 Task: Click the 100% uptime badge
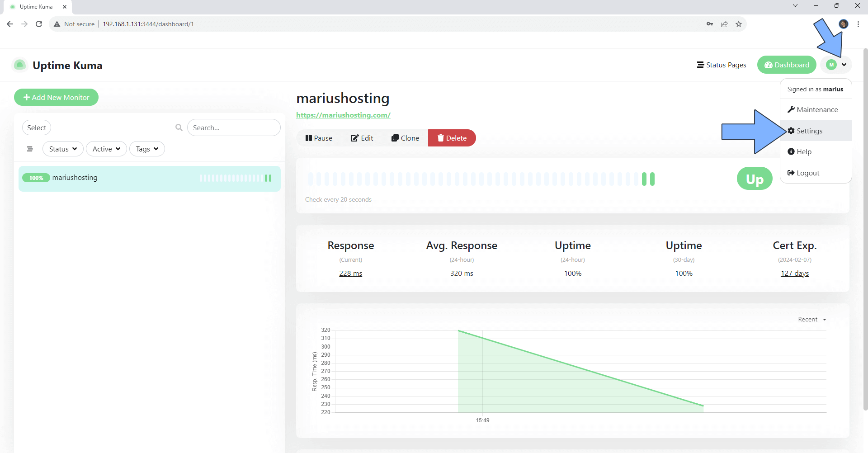point(36,178)
